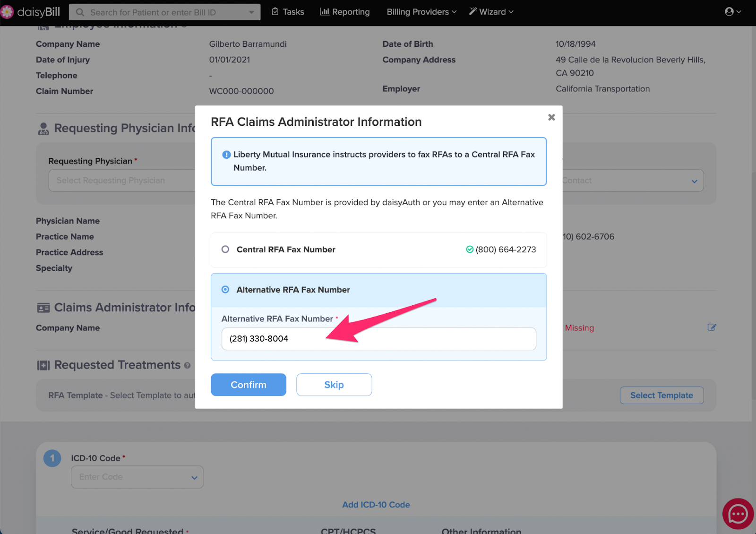Close the RFA Claims Administrator dialog
Image resolution: width=756 pixels, height=534 pixels.
pos(551,117)
